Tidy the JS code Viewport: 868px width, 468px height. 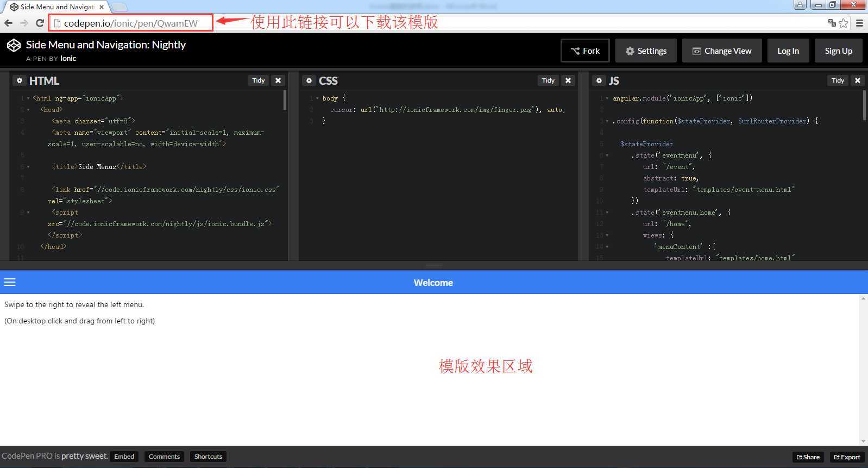click(x=838, y=80)
